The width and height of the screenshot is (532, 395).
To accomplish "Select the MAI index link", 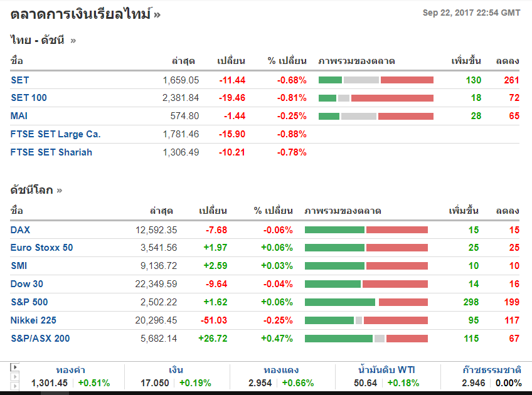I will click(19, 116).
